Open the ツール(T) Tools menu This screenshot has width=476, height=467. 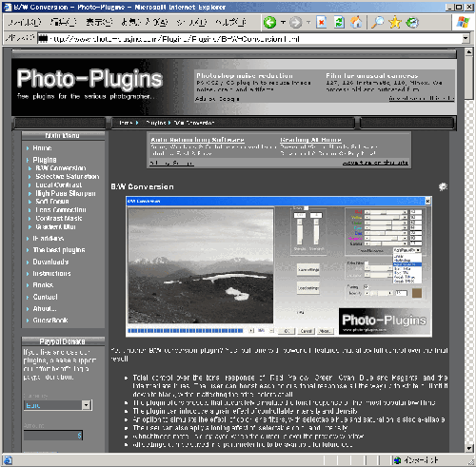[x=191, y=22]
